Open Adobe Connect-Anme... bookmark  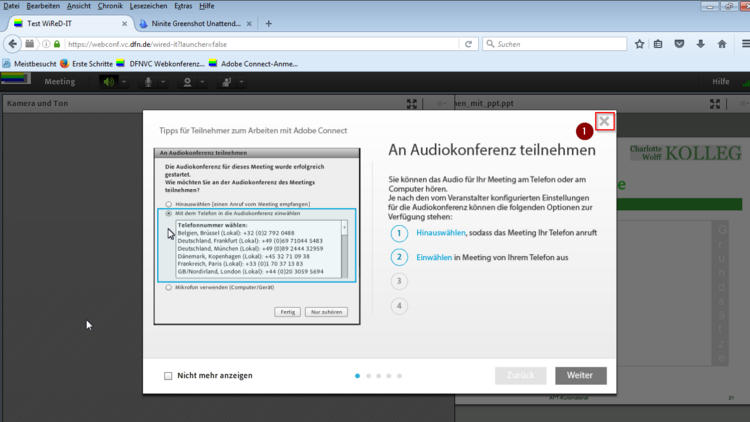254,64
